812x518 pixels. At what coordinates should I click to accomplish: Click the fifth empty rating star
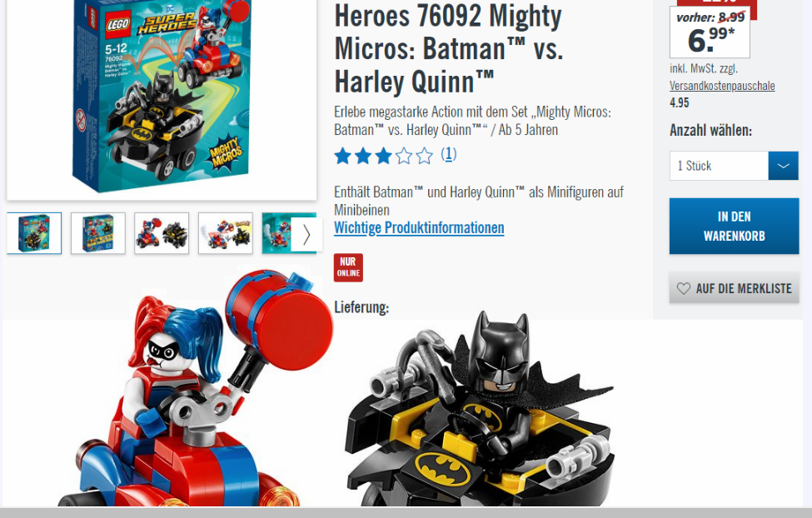pyautogui.click(x=424, y=156)
